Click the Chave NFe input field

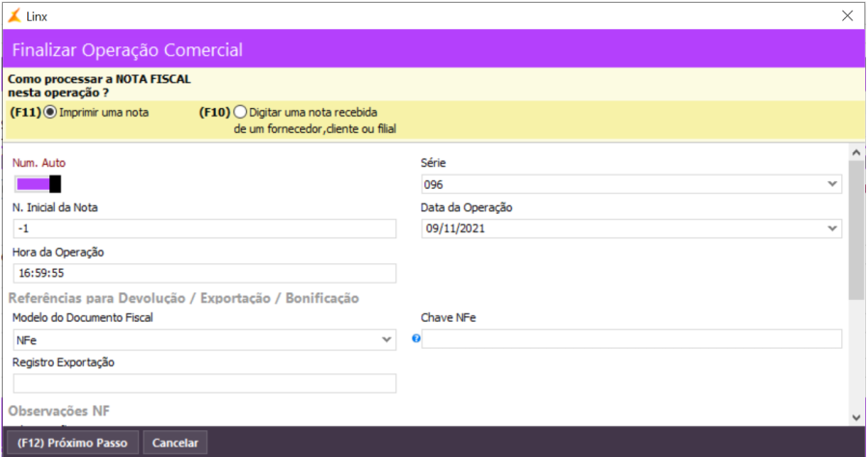[x=632, y=338]
